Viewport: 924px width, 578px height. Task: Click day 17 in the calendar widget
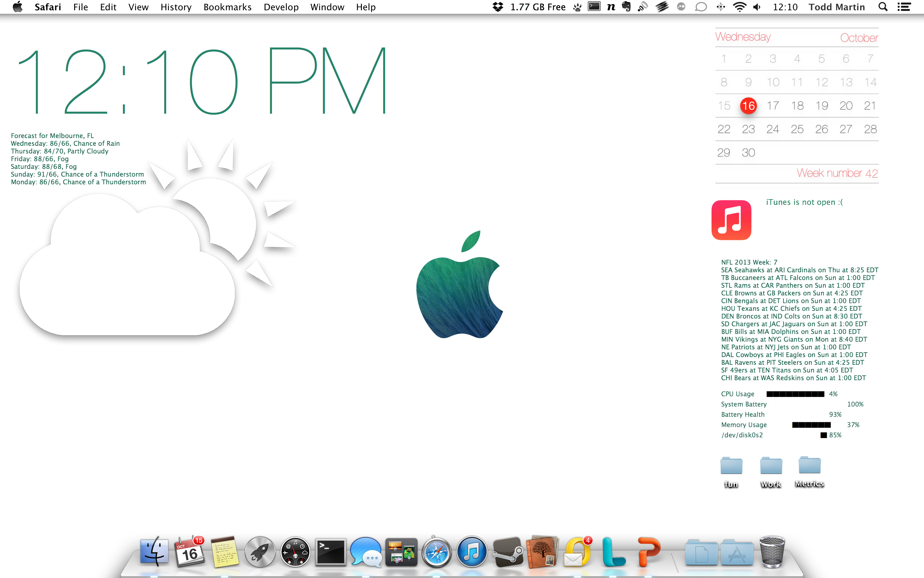[x=773, y=106]
